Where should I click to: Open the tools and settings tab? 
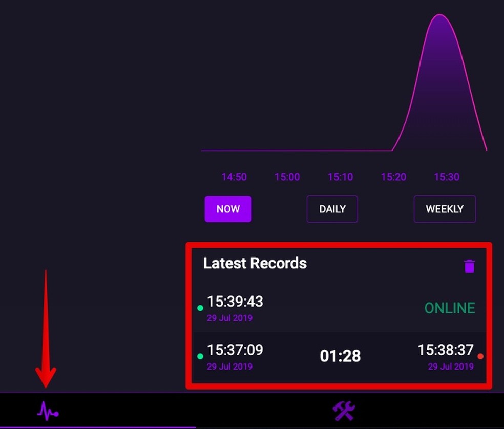click(x=344, y=411)
